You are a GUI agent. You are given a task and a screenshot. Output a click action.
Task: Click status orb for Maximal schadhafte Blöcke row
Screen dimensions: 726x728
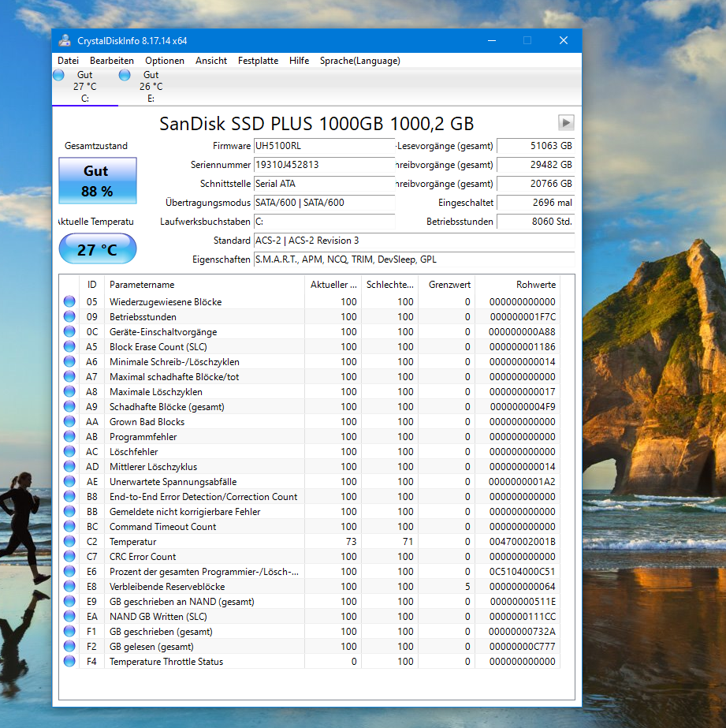click(69, 376)
